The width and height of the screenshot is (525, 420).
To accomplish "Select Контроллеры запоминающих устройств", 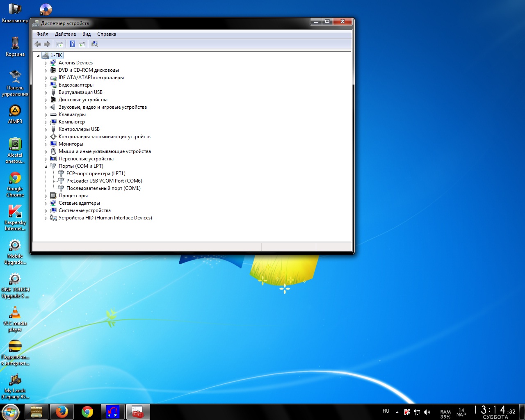I will pos(105,137).
